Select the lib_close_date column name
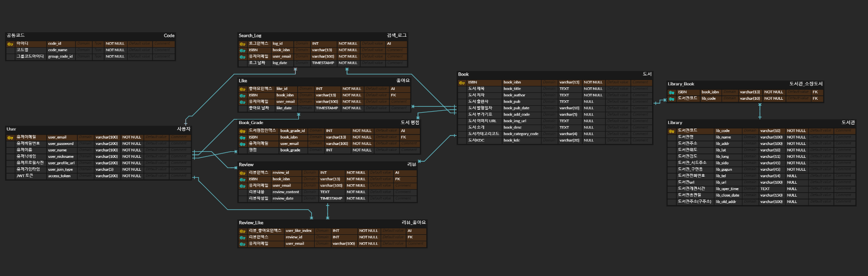 click(728, 196)
